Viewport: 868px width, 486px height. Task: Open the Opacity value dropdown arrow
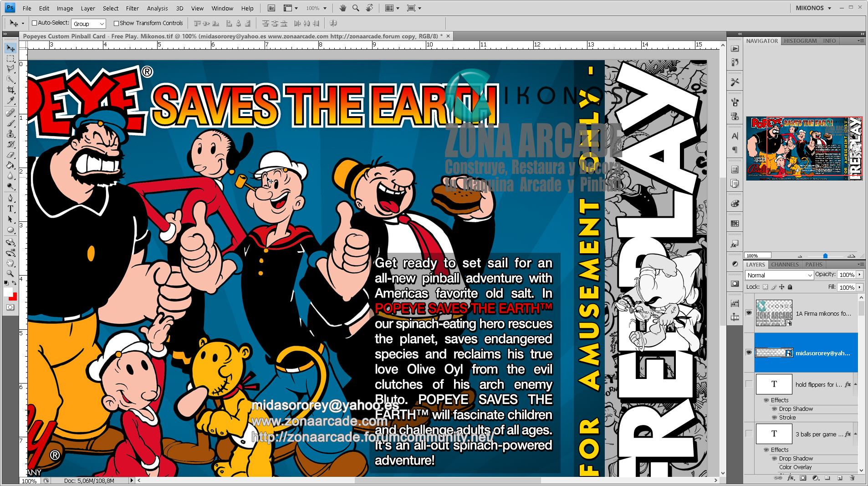(x=859, y=275)
